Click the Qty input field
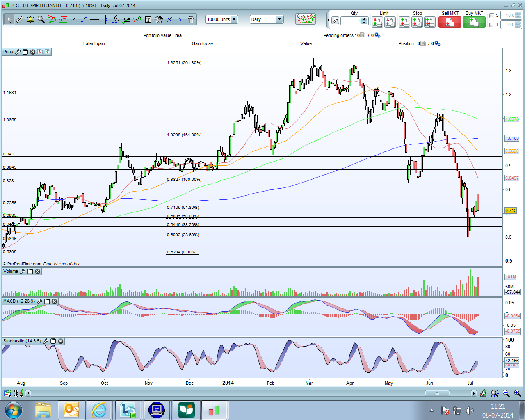 click(x=351, y=21)
